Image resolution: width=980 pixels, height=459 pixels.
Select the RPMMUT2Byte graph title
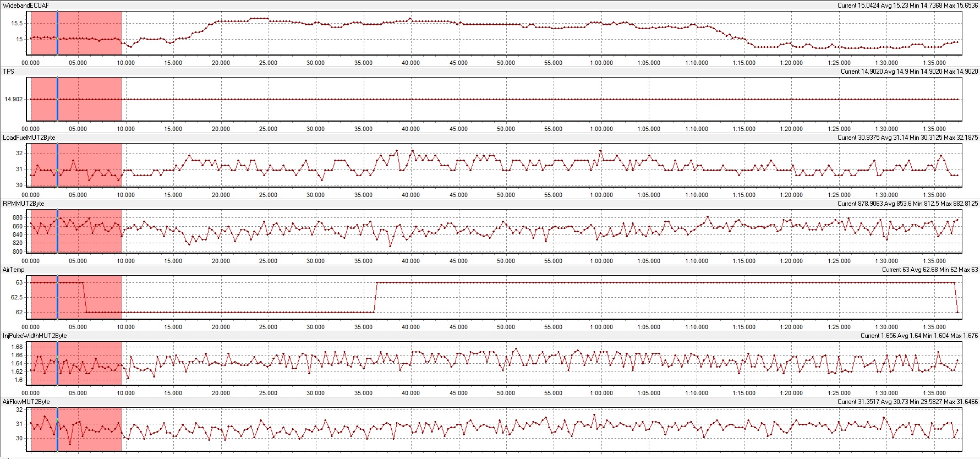[x=24, y=204]
